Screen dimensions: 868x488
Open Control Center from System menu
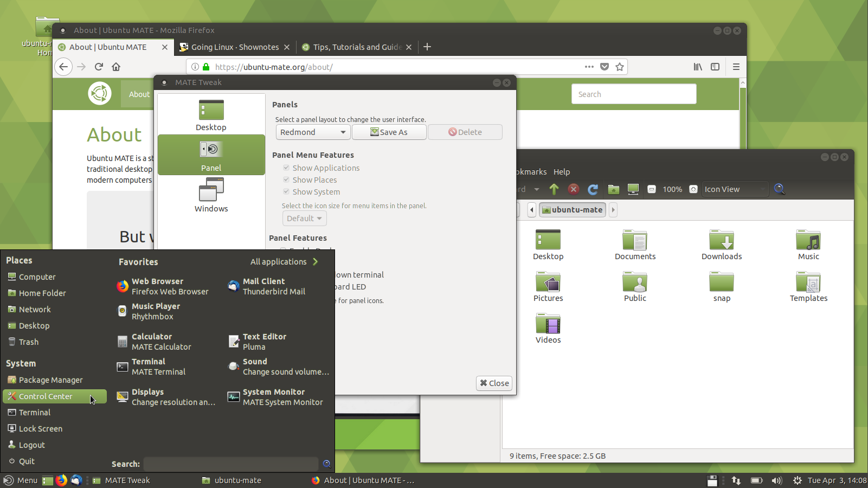[x=55, y=396]
